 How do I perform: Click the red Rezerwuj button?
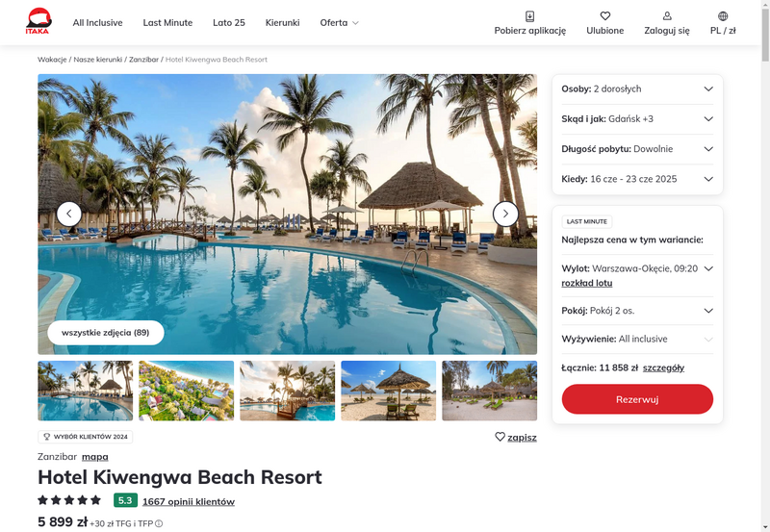[x=637, y=399]
